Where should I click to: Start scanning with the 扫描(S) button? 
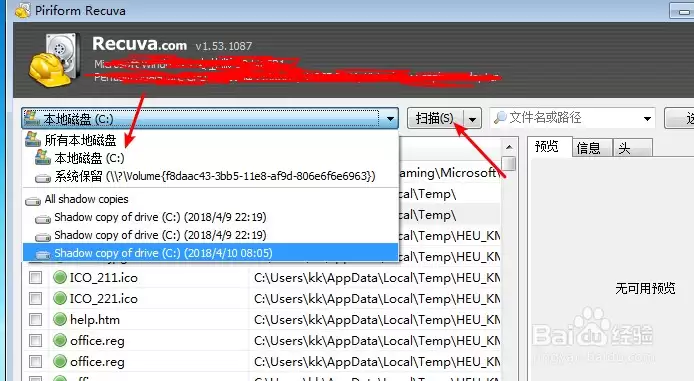click(435, 119)
